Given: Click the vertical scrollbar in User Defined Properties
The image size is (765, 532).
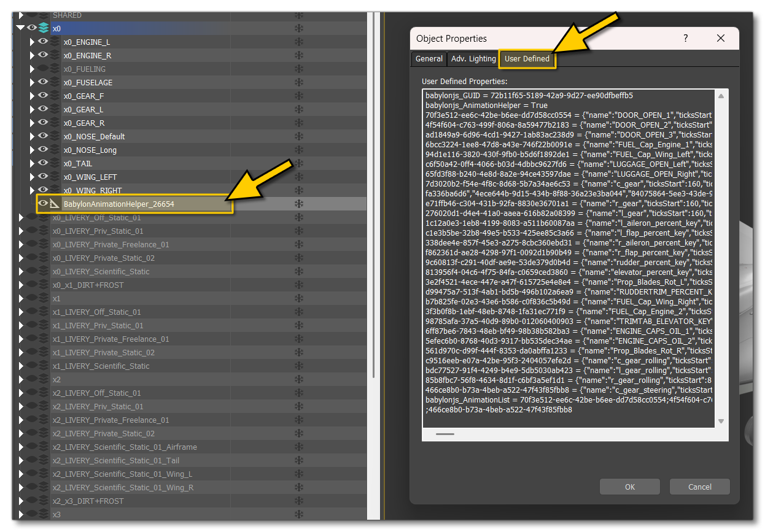Looking at the screenshot, I should tap(721, 258).
